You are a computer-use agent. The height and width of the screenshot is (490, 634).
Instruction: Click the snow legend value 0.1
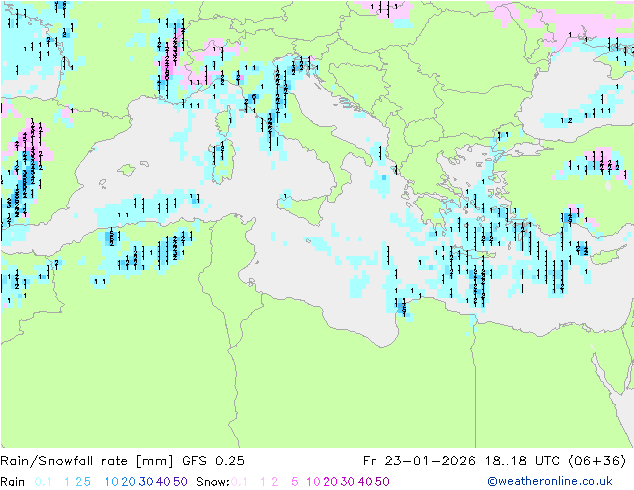239,482
